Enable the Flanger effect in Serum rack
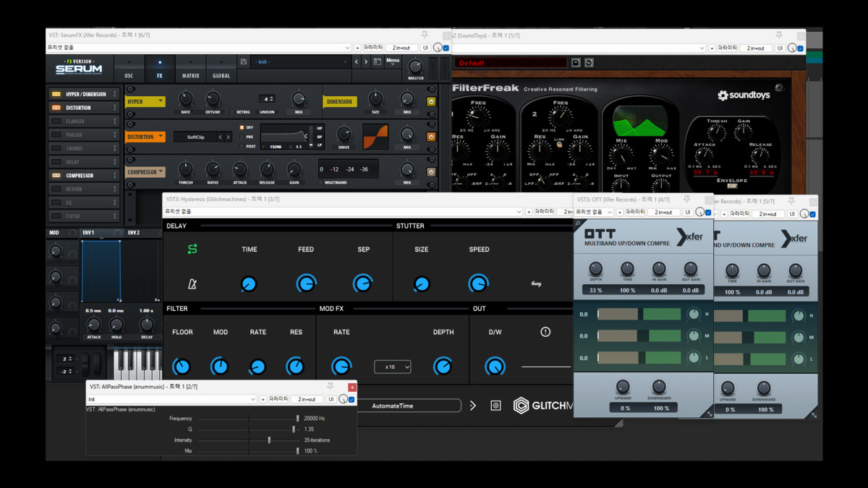 [56, 121]
